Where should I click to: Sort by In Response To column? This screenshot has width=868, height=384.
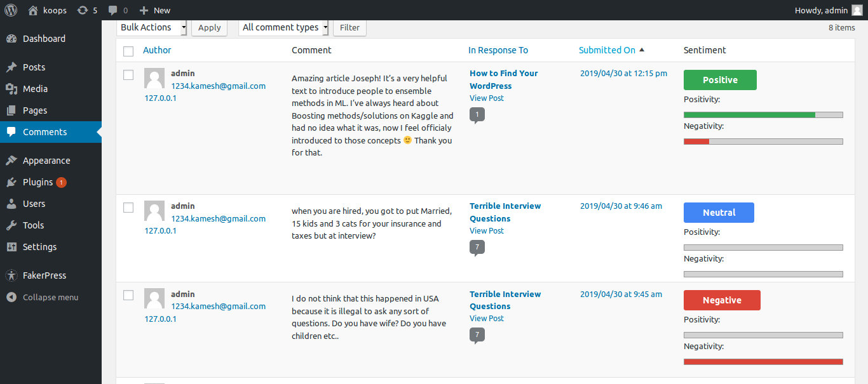[498, 50]
